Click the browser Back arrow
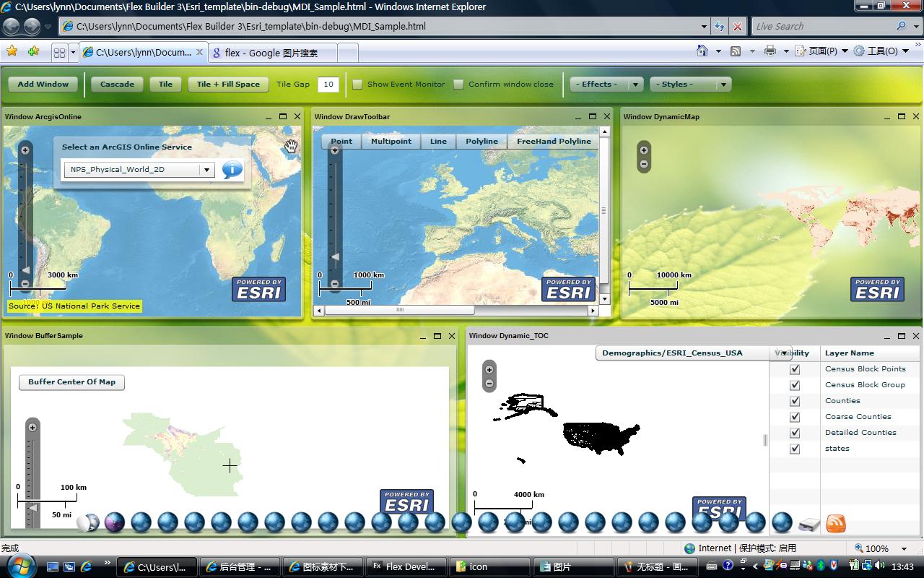Screen dimensions: 924x578 click(11, 26)
